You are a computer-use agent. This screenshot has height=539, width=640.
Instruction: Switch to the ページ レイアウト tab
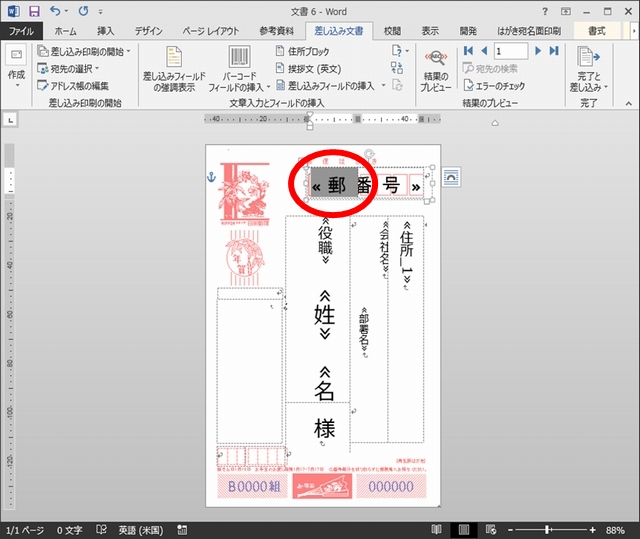(x=211, y=31)
